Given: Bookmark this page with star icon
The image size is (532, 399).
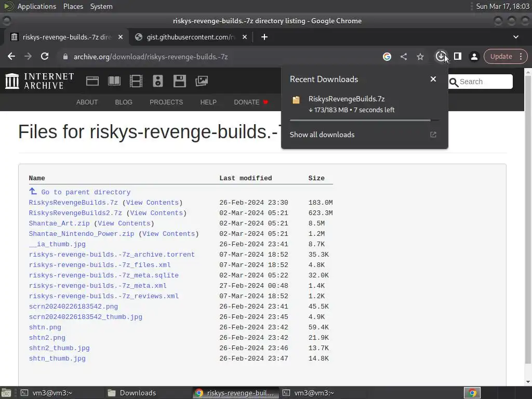Looking at the screenshot, I should (420, 57).
